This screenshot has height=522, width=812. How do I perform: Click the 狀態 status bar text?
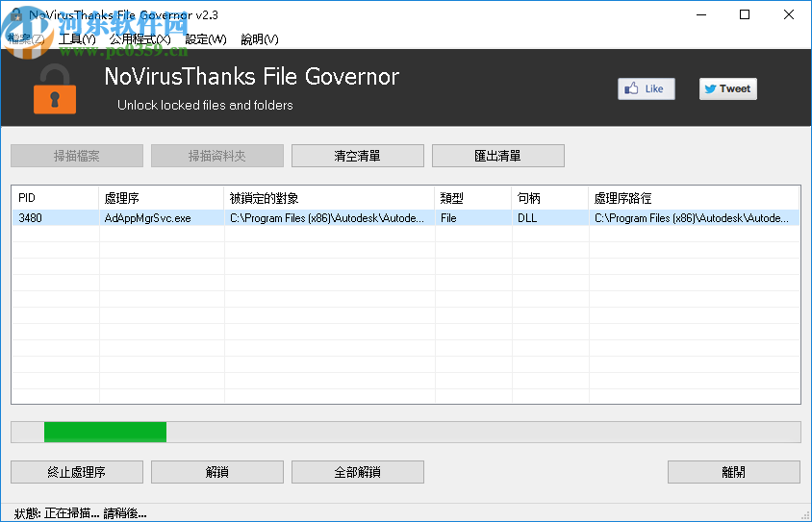point(81,513)
